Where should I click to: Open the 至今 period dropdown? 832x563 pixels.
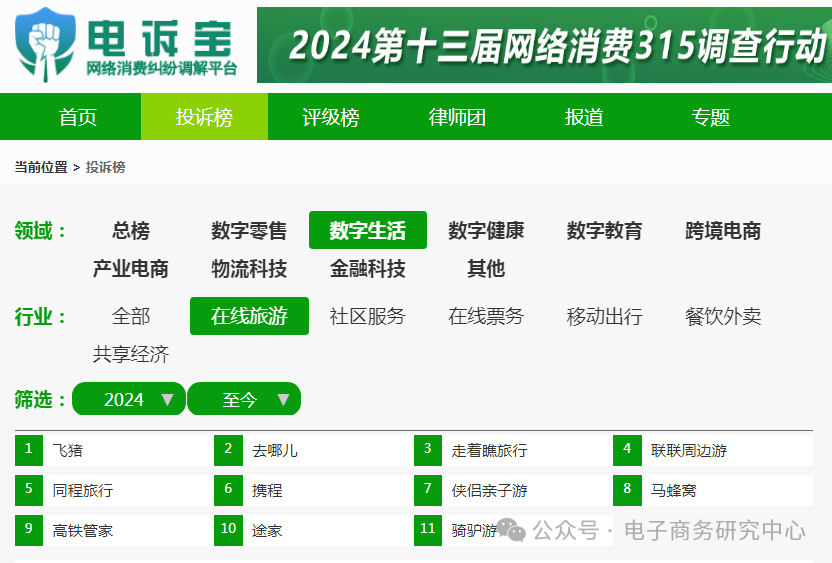click(x=244, y=399)
